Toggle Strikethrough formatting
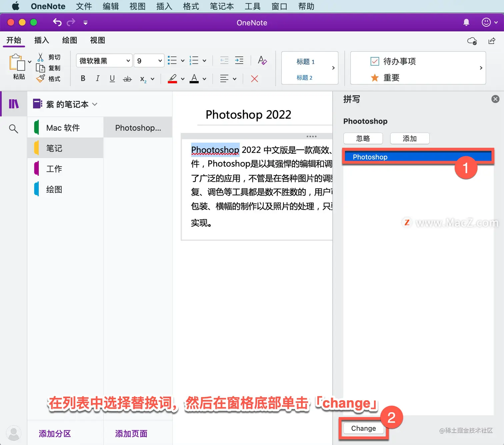Image resolution: width=504 pixels, height=445 pixels. (x=127, y=79)
